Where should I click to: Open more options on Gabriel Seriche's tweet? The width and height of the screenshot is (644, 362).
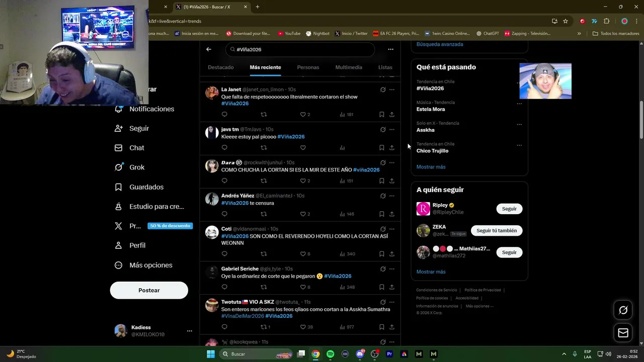point(392,269)
